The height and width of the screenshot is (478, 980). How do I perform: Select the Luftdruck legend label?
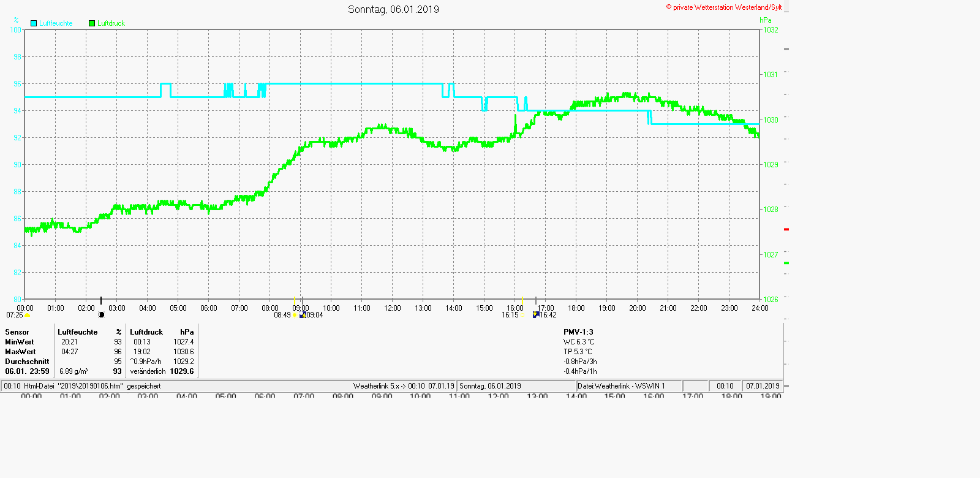click(x=111, y=23)
